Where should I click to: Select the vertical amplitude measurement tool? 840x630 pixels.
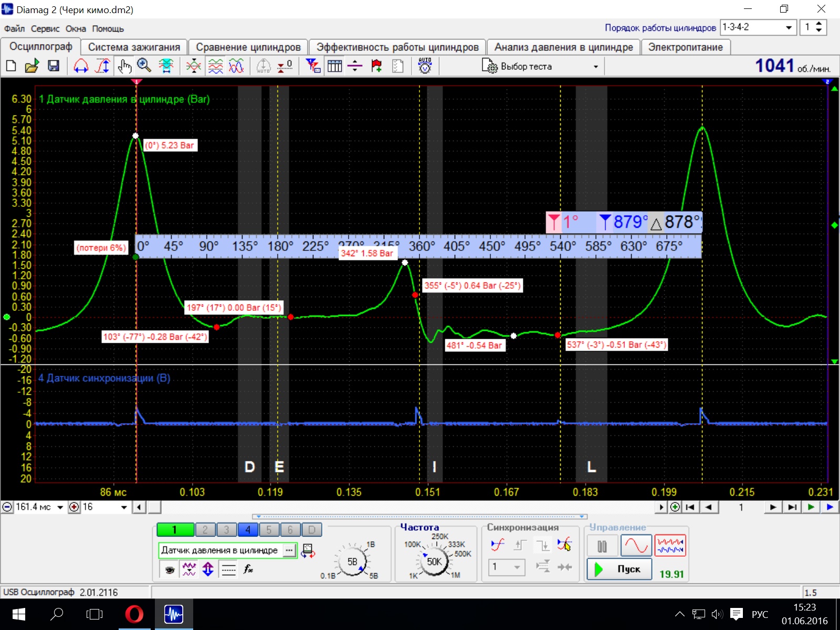103,66
